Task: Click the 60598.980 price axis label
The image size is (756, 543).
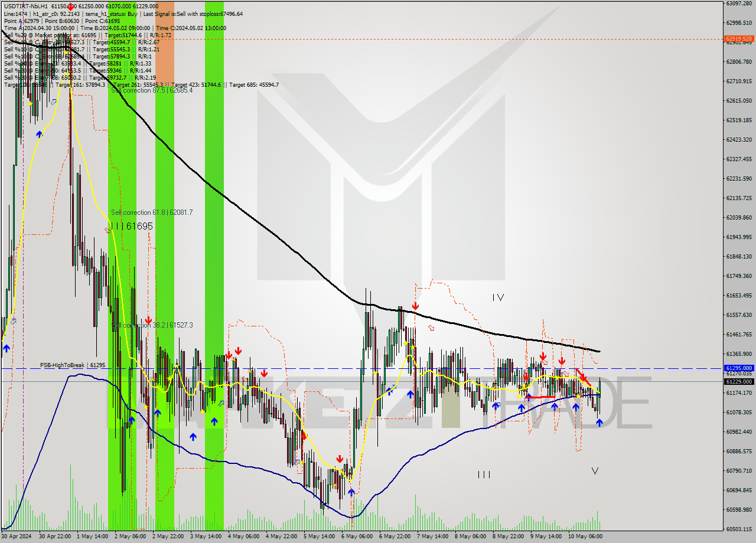Action: coord(739,509)
